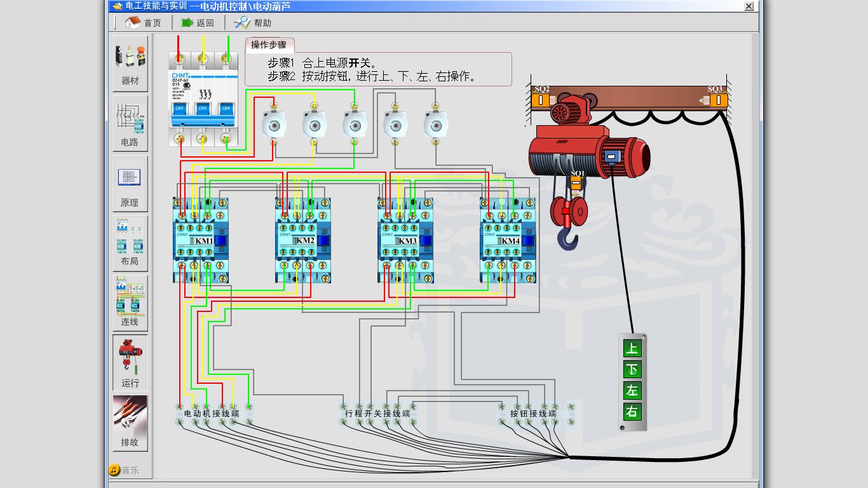Open the 排故 (troubleshooting) sidebar icon
This screenshot has height=488, width=868.
coord(130,422)
